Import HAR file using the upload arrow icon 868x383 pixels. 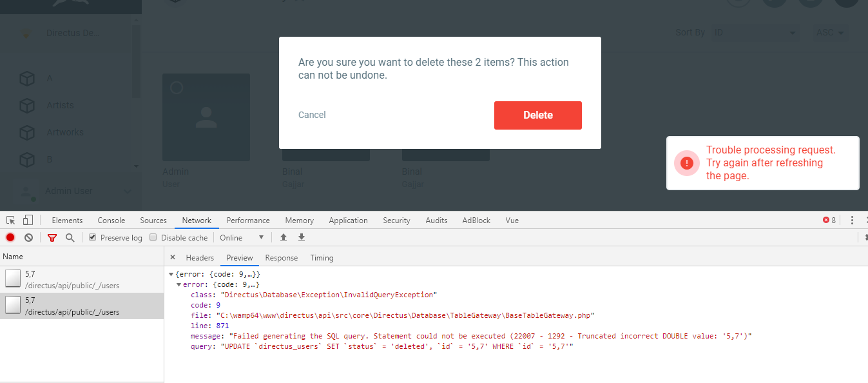(x=284, y=237)
